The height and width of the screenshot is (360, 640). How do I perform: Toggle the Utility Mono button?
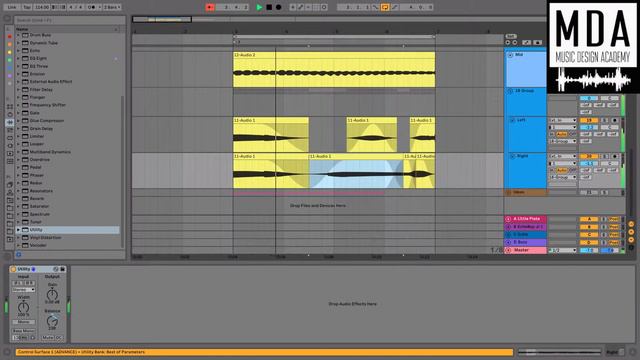point(23,322)
